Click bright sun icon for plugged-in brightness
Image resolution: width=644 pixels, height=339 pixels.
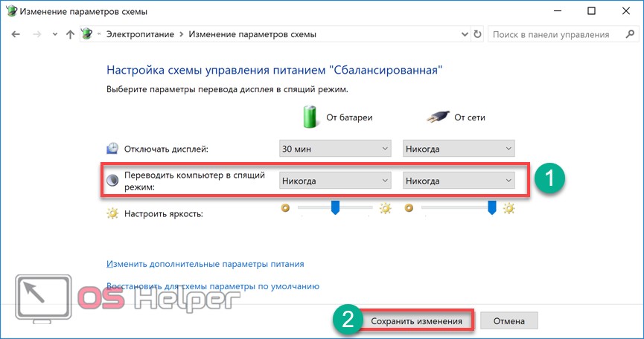[509, 208]
